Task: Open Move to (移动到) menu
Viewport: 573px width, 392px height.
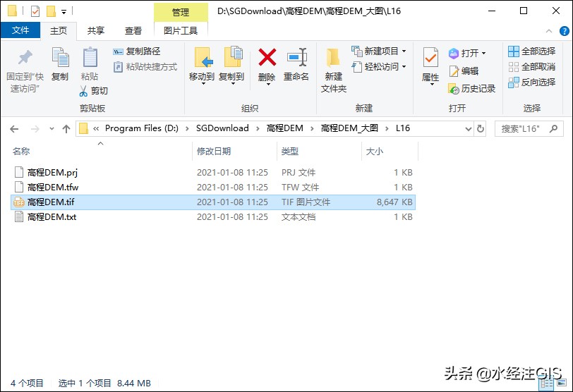Action: coord(202,66)
